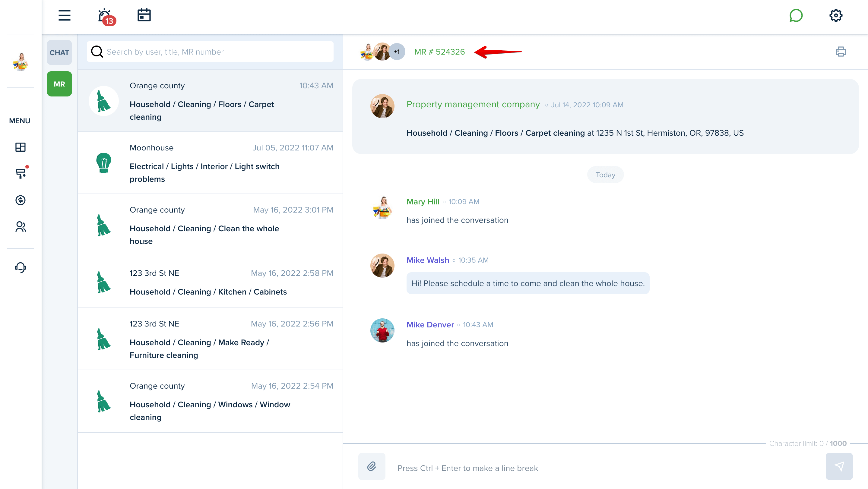Image resolution: width=868 pixels, height=489 pixels.
Task: Select Household / Cleaning / Floors / Carpet cleaning
Action: [210, 101]
